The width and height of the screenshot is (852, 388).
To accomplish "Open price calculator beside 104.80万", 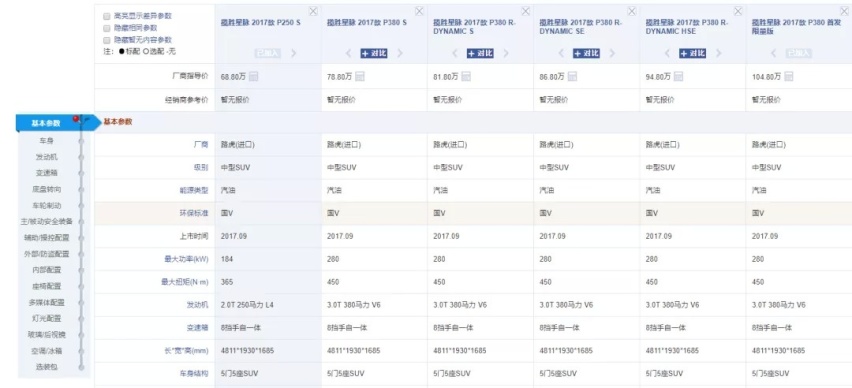I will point(788,77).
